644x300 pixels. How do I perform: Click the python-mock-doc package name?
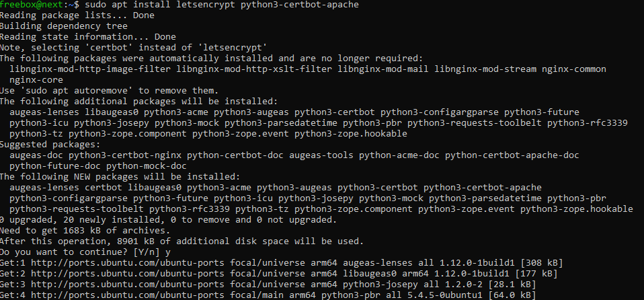147,166
